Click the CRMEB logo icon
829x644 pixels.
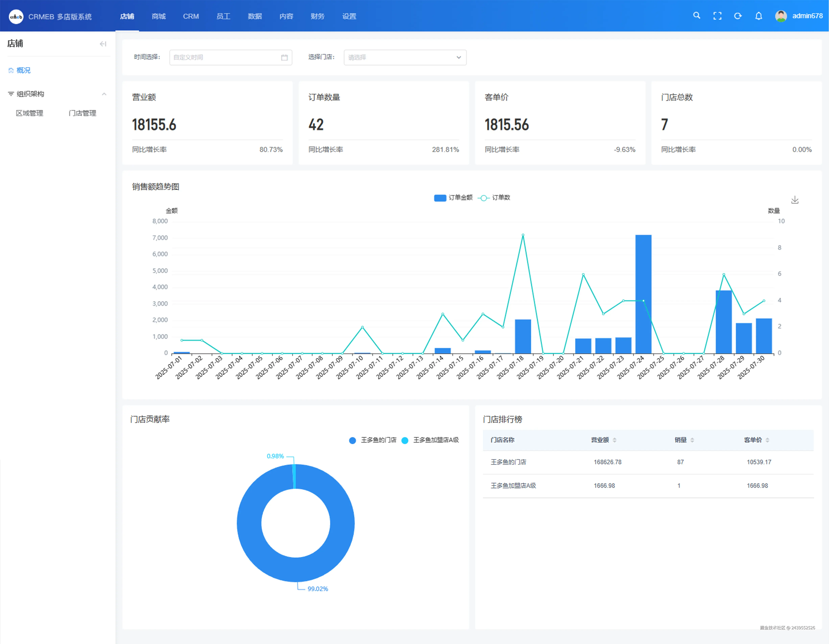coord(16,16)
